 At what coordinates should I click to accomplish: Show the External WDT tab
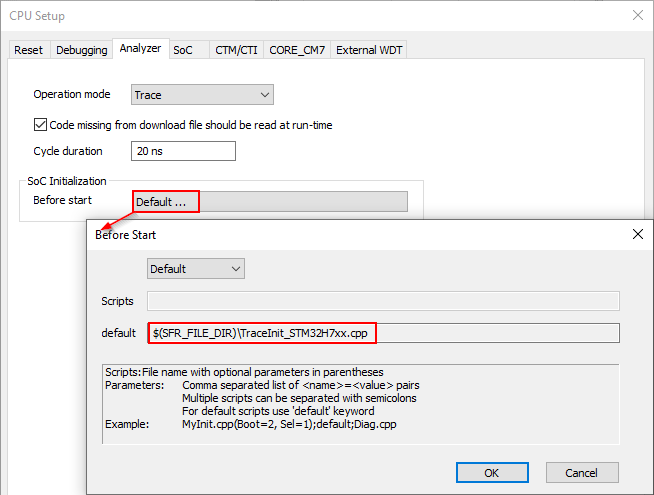point(370,50)
